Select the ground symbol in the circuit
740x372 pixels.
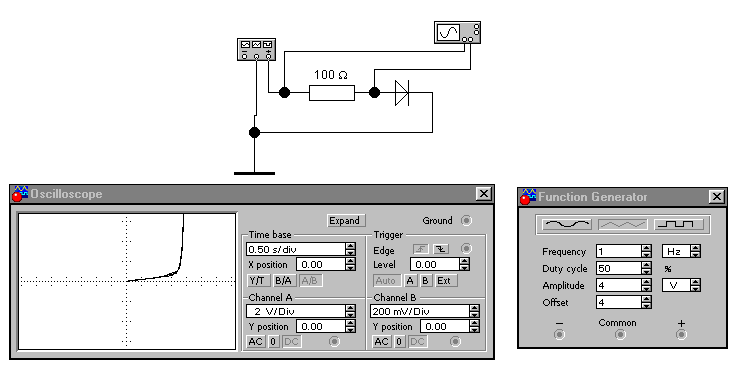pos(254,173)
